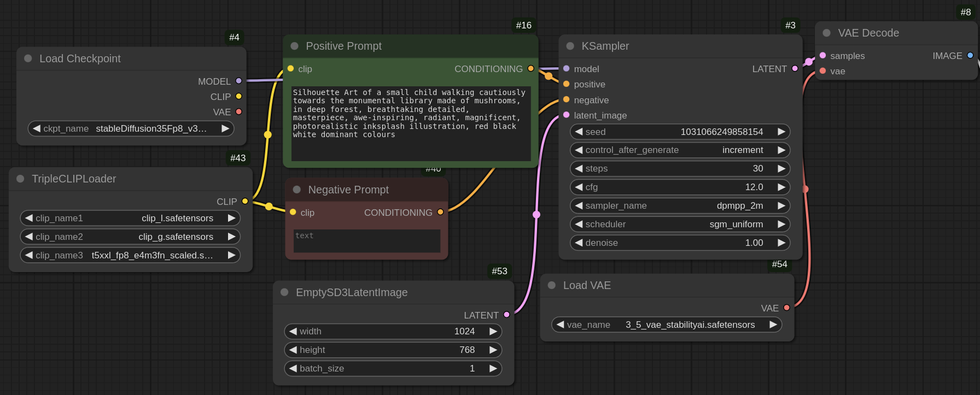Click the Negative Prompt text input box

[x=366, y=241]
